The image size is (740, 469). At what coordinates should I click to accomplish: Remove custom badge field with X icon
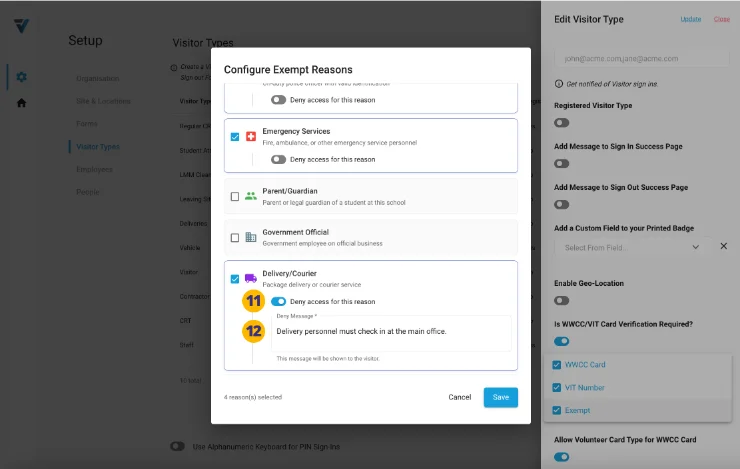[723, 246]
